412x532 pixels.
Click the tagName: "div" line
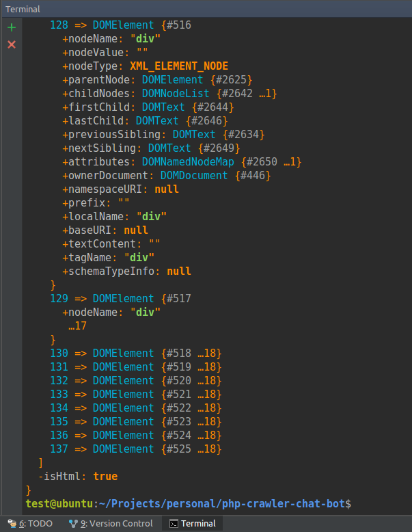tap(108, 258)
